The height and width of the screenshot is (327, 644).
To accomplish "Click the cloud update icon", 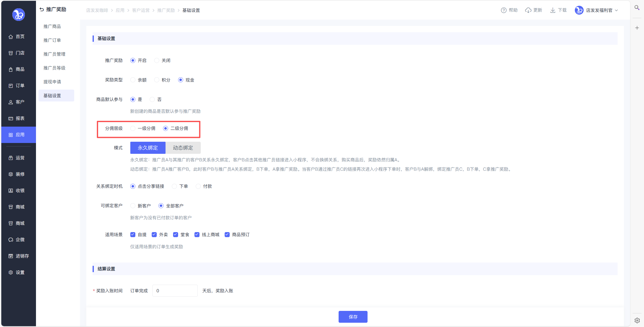I will click(x=528, y=10).
